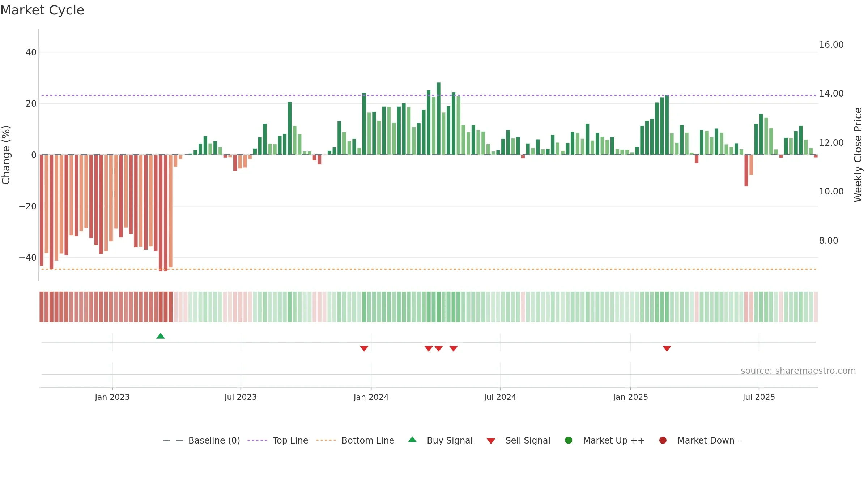Image resolution: width=868 pixels, height=488 pixels.
Task: Click the Jul 2025 x-axis label
Action: (759, 397)
